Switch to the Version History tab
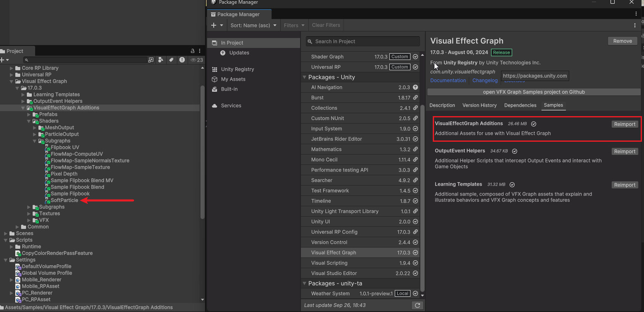644x312 pixels. 479,105
